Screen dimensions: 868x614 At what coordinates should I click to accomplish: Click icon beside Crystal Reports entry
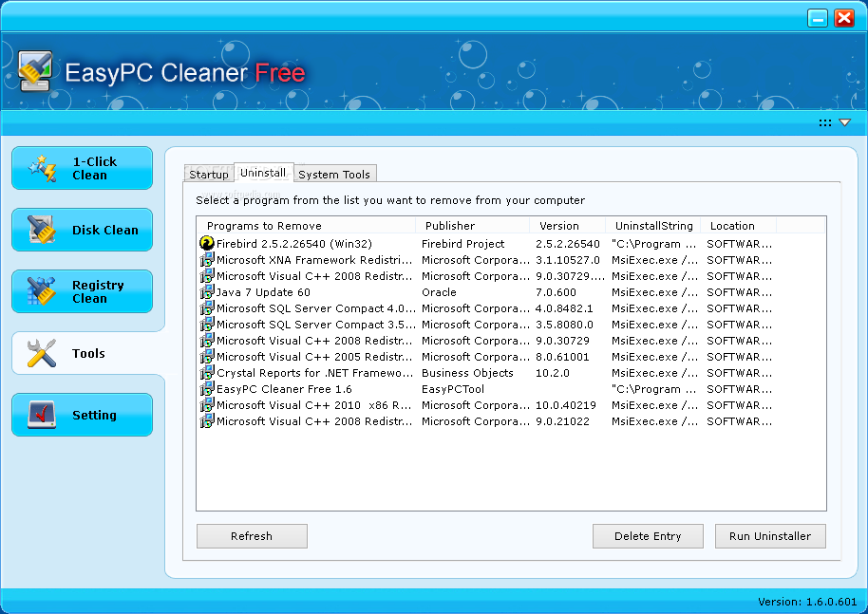(206, 372)
